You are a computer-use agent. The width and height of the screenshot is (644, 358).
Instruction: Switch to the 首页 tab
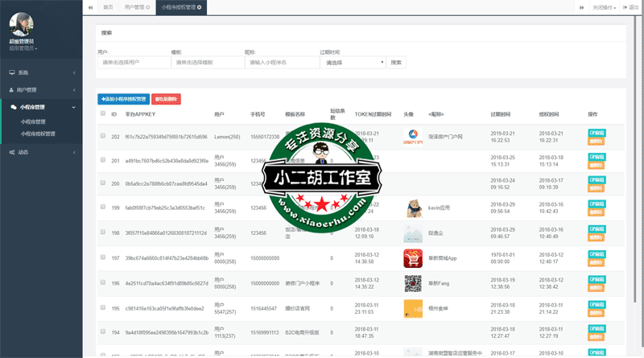108,6
